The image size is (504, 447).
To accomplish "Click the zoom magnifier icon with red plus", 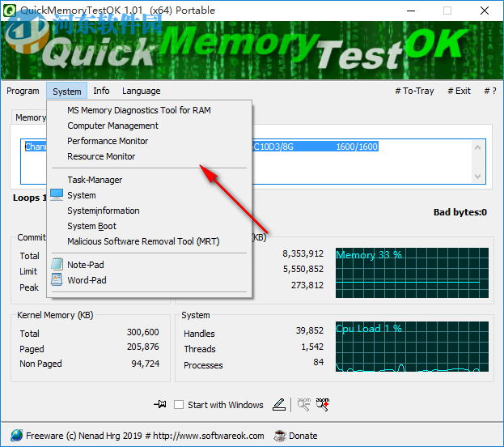I will [323, 405].
